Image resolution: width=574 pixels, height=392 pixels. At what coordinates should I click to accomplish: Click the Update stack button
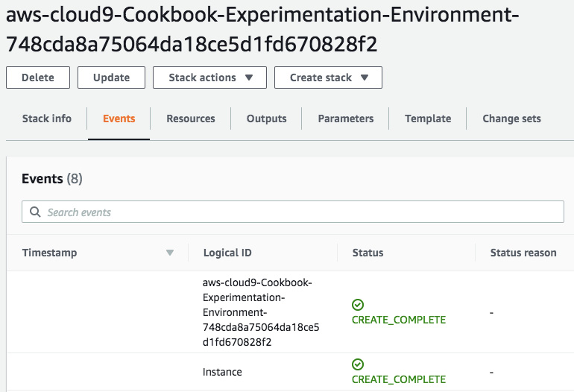pos(111,78)
